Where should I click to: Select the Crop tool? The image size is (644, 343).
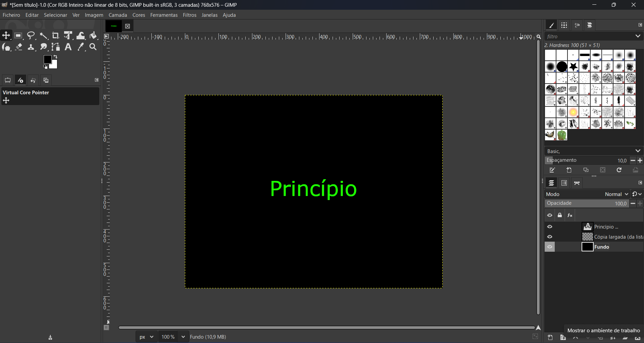coord(56,36)
